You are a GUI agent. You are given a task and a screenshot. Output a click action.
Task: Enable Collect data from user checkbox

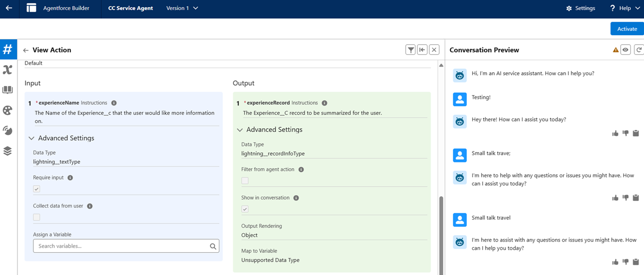tap(37, 217)
